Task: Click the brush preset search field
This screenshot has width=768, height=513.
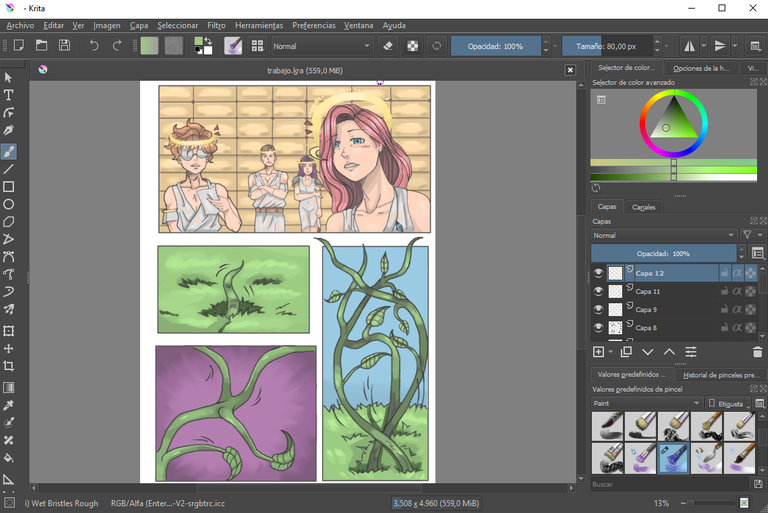Action: click(669, 484)
